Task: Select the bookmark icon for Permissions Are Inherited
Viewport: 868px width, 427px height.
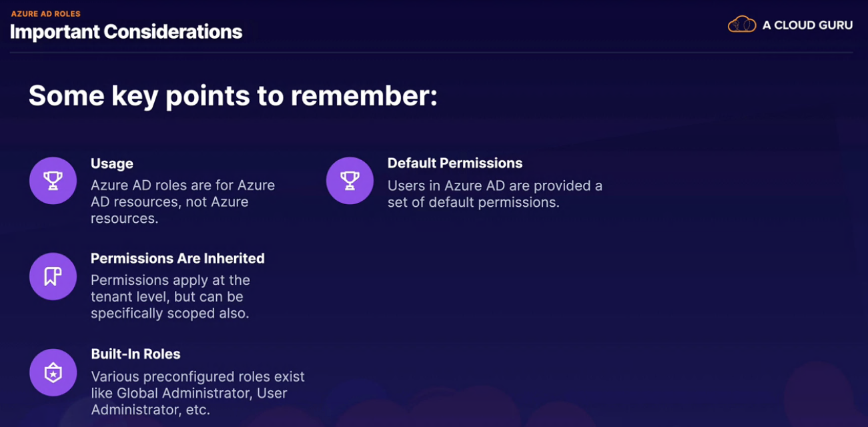Action: pyautogui.click(x=53, y=276)
